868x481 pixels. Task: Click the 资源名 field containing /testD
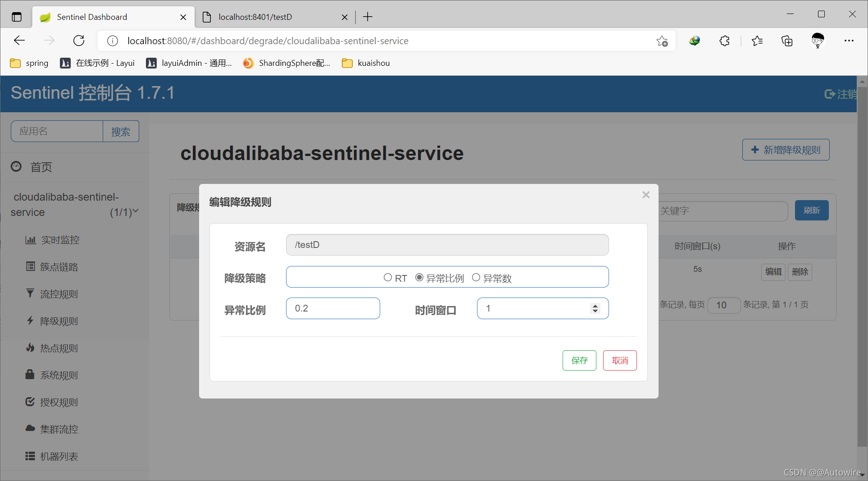[x=447, y=245]
